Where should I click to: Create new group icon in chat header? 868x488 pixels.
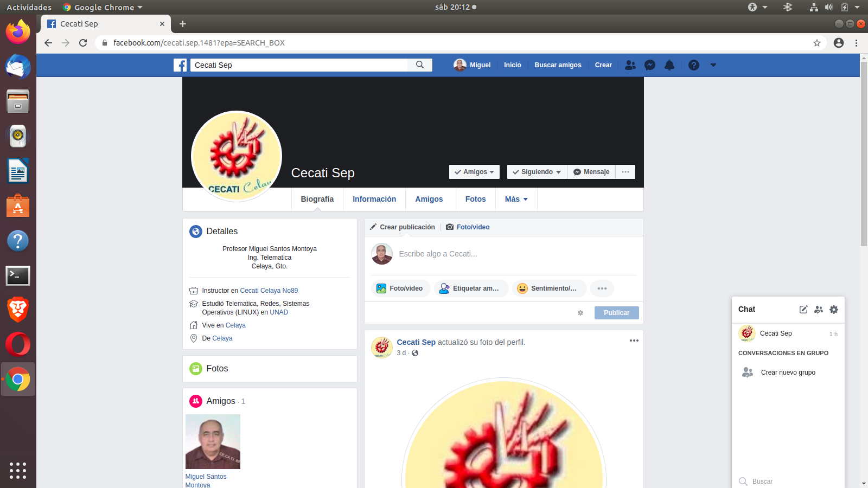point(819,310)
